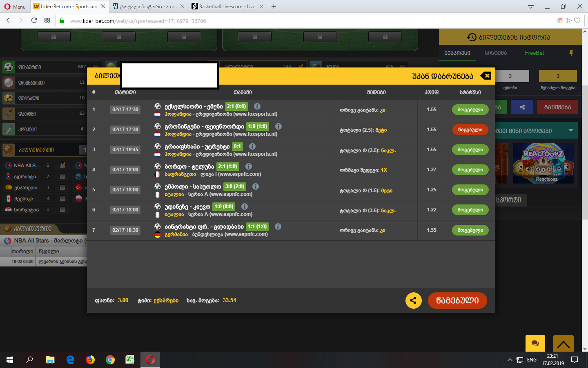Open info icon for აინტრახტი ფრ. - გლადბახი match

pyautogui.click(x=278, y=227)
